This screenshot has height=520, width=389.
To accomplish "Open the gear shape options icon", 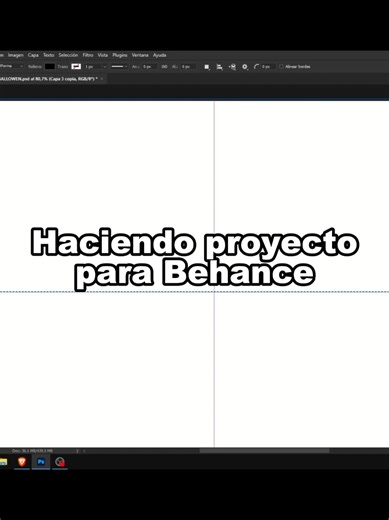I will [x=245, y=67].
